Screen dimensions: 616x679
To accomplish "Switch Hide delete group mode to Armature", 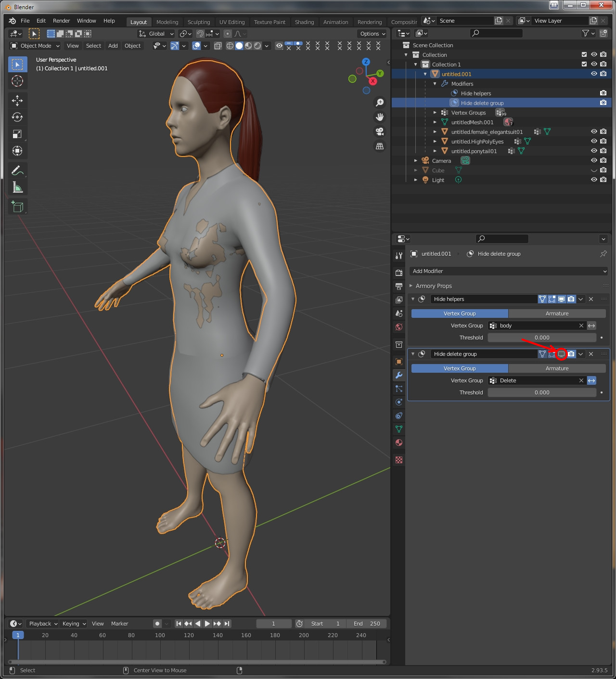I will click(x=557, y=368).
